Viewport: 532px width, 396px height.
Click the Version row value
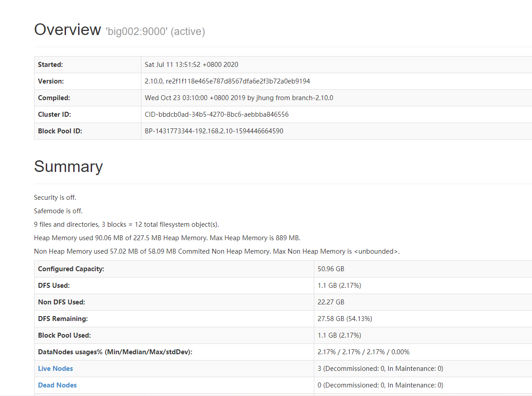228,81
